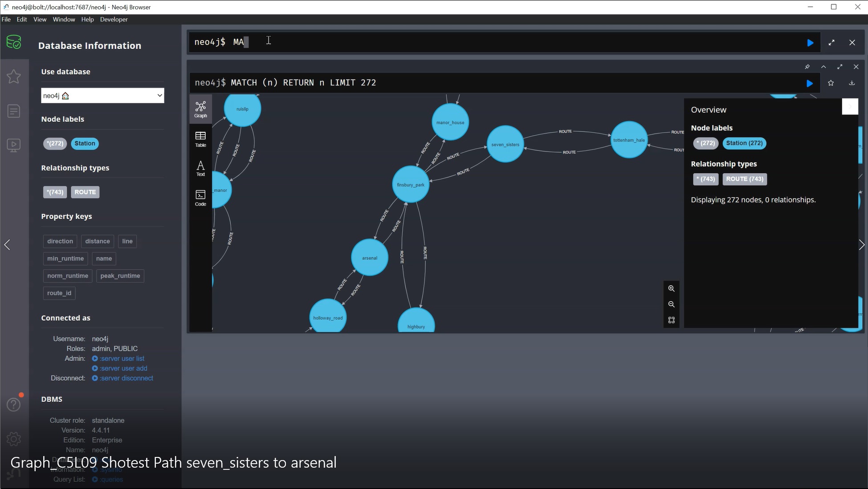Viewport: 868px width, 489px height.
Task: Open the Use database dropdown
Action: tap(102, 96)
